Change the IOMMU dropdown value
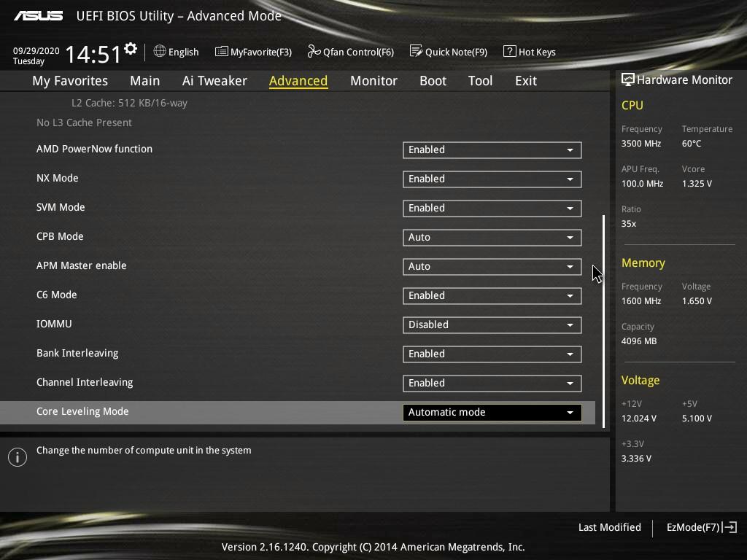Screen dimensions: 747x560 tap(492, 324)
